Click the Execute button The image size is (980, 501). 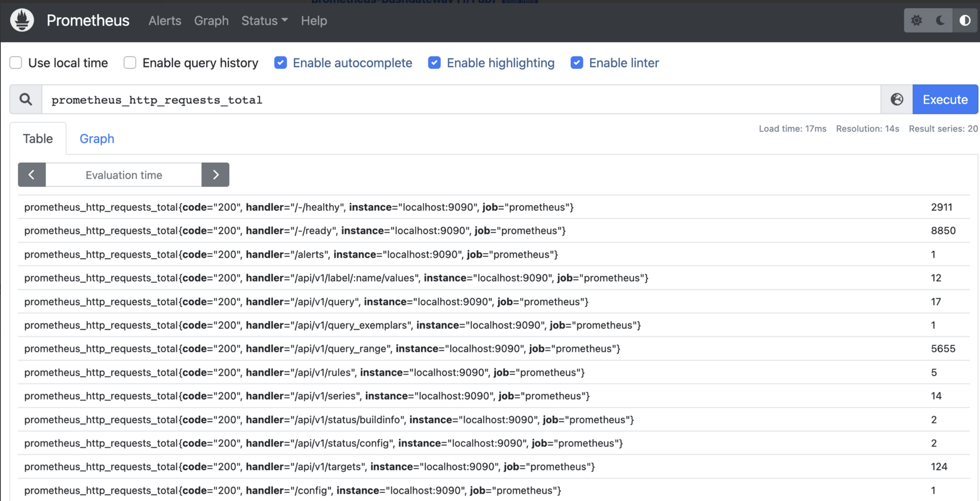coord(945,99)
